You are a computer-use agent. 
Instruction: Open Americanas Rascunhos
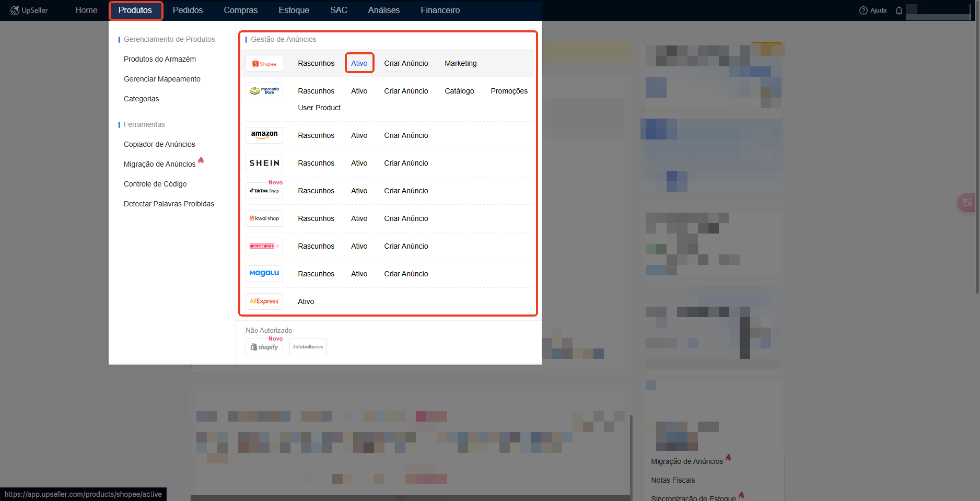point(316,246)
